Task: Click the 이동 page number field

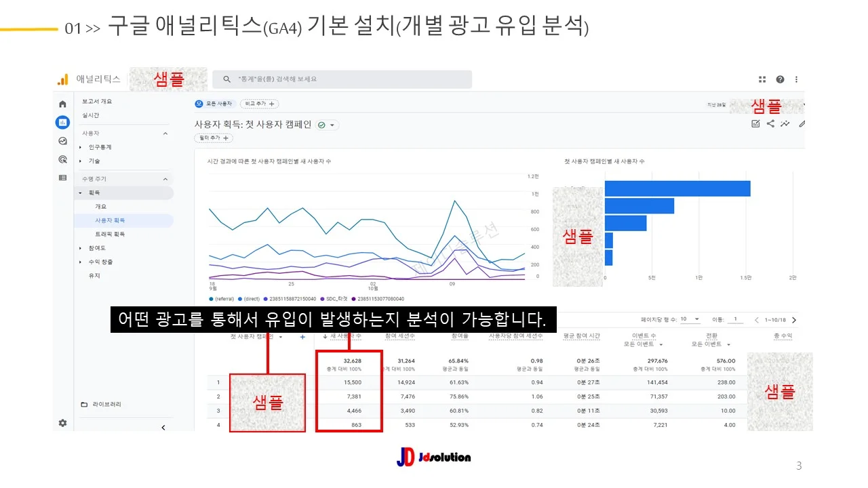Action: click(734, 319)
